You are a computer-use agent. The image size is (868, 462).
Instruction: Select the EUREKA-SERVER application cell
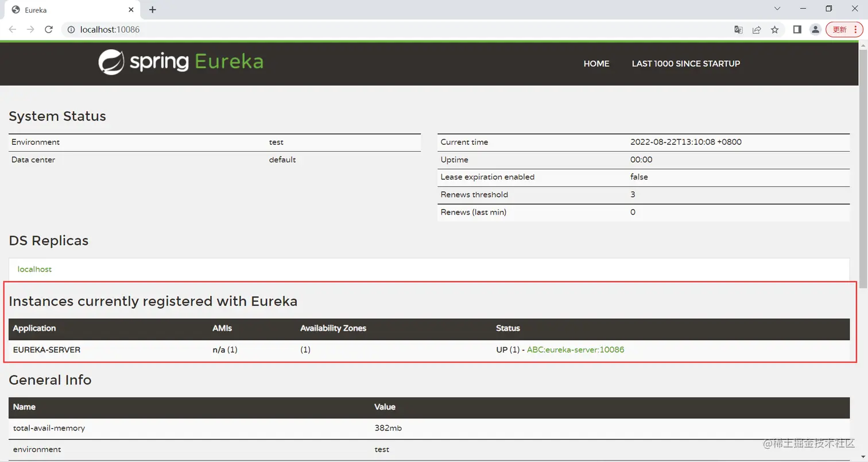(46, 349)
